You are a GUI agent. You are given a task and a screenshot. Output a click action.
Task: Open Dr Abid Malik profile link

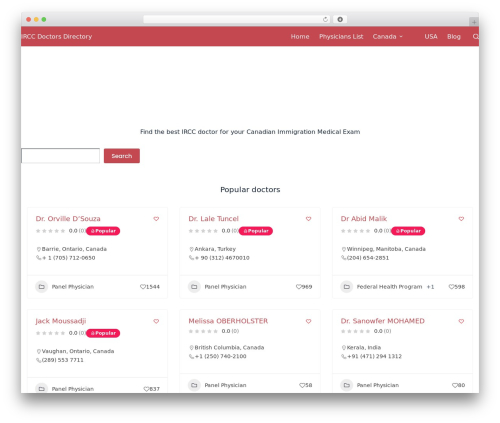364,219
